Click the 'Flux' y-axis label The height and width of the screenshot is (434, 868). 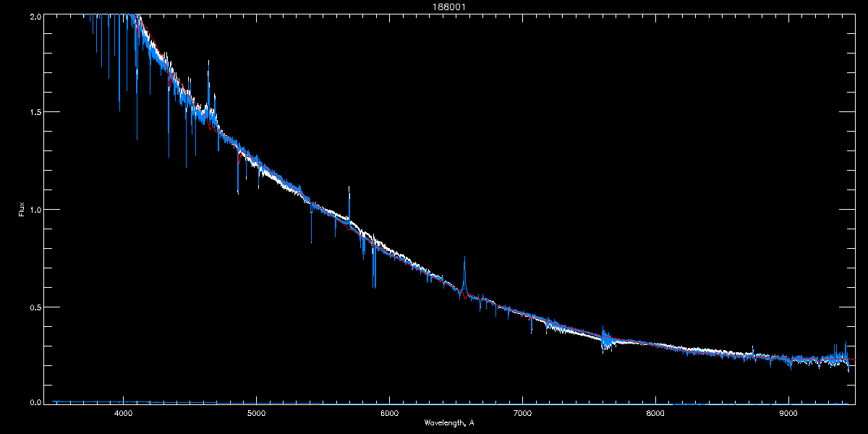coord(22,209)
